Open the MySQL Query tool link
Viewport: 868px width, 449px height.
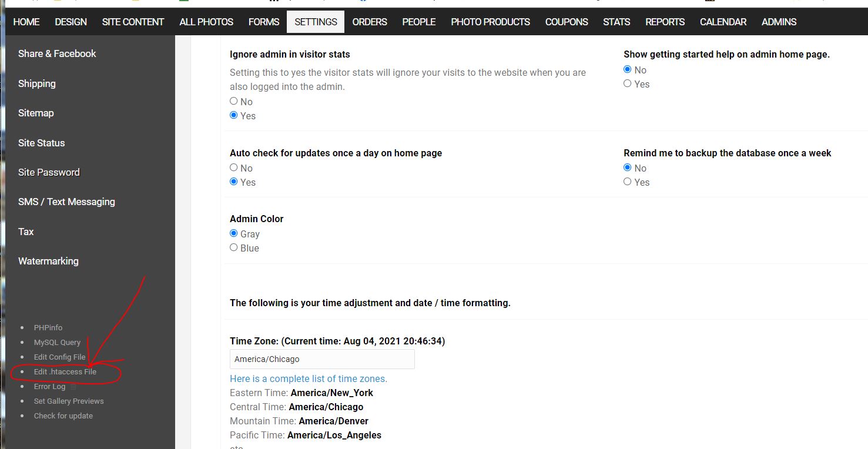(57, 343)
